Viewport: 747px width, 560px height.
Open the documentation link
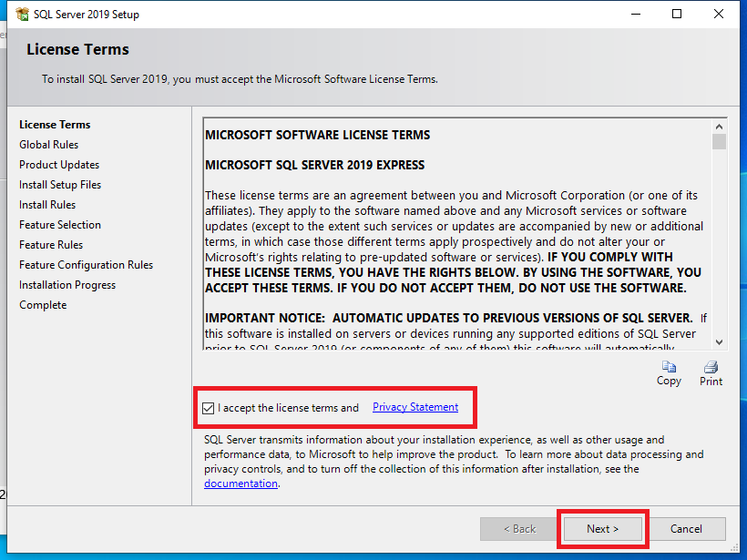point(240,484)
